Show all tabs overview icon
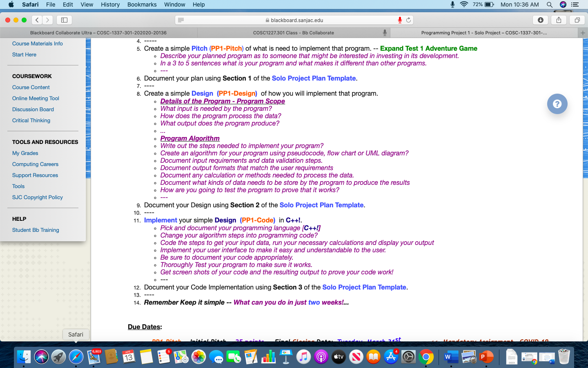The image size is (588, 368). [577, 20]
